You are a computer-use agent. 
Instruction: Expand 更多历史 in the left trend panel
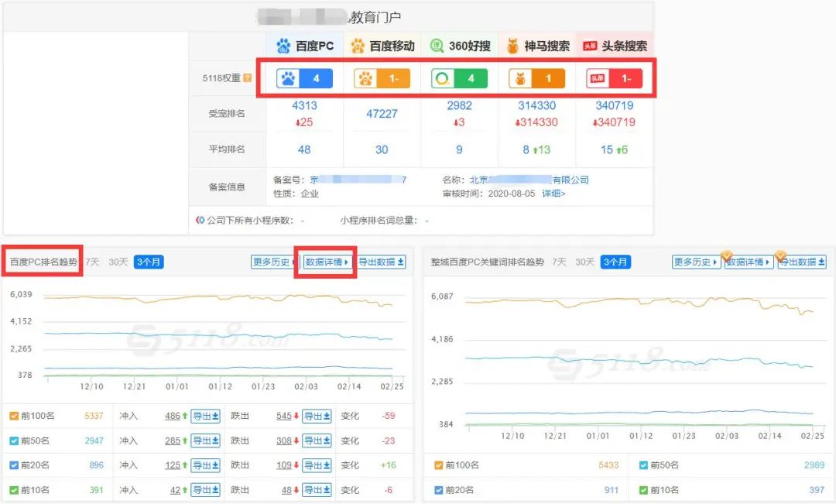pos(272,262)
